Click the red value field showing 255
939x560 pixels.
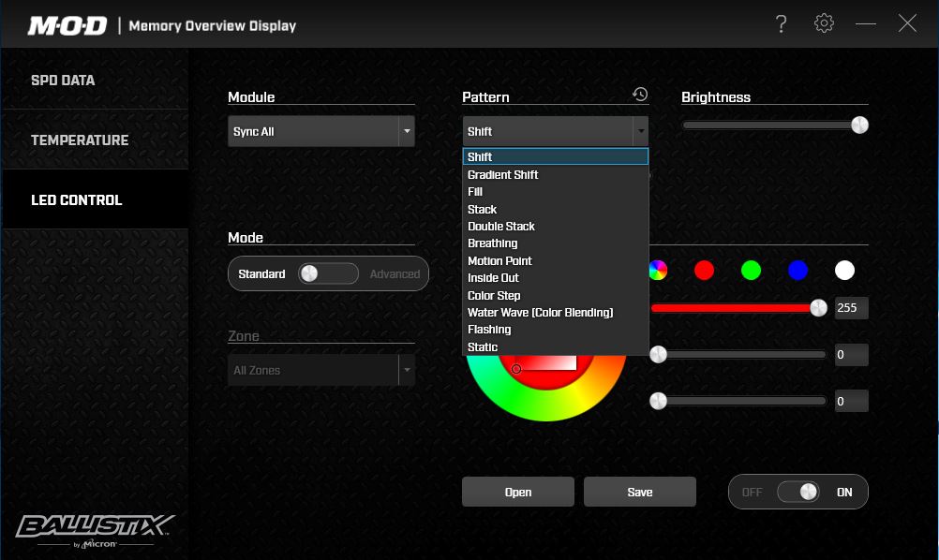click(851, 307)
